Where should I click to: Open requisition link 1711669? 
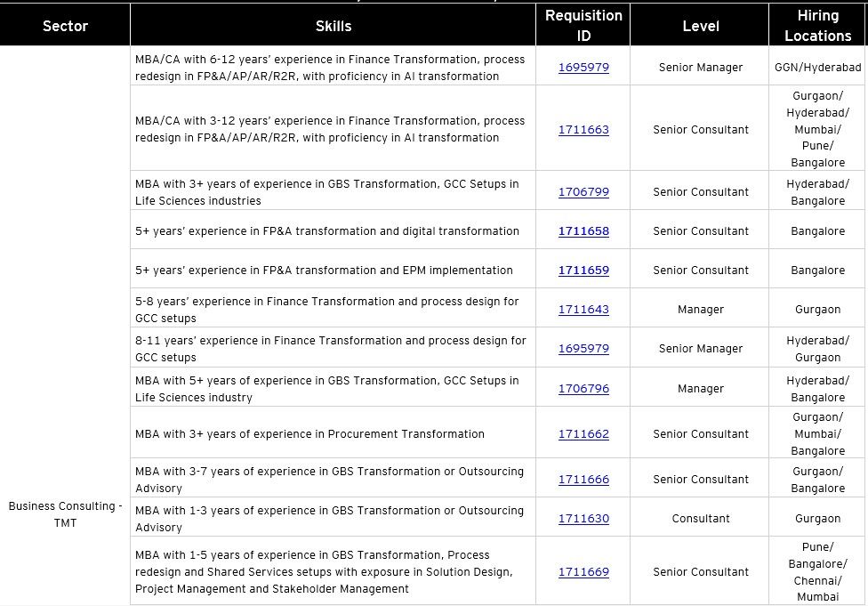coord(583,572)
